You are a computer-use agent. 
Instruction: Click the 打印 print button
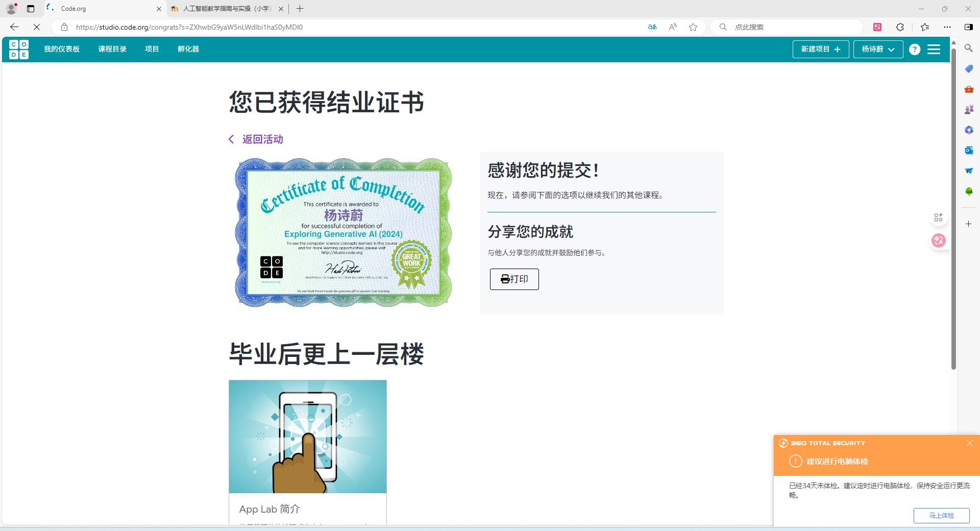[514, 279]
